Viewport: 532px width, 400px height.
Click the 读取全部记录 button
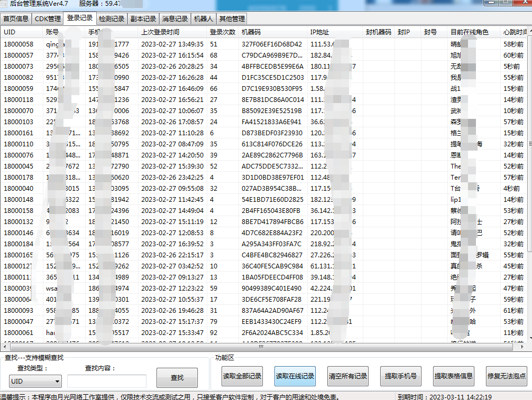[242, 376]
